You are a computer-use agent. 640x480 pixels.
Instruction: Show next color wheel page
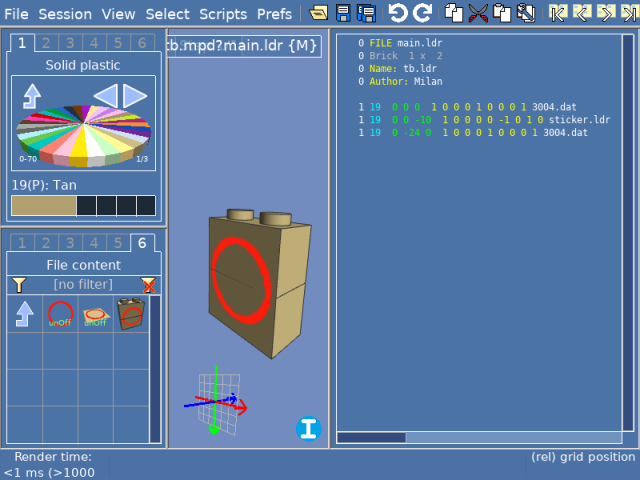[136, 96]
